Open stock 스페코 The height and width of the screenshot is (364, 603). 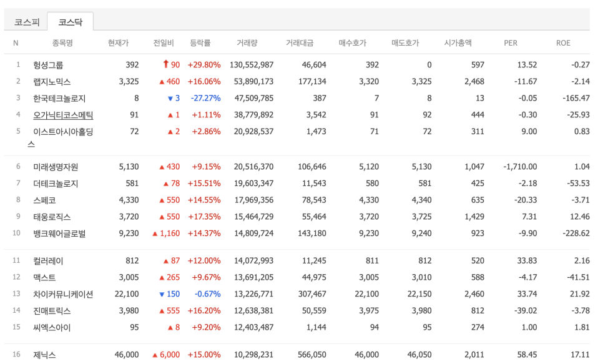tap(44, 200)
